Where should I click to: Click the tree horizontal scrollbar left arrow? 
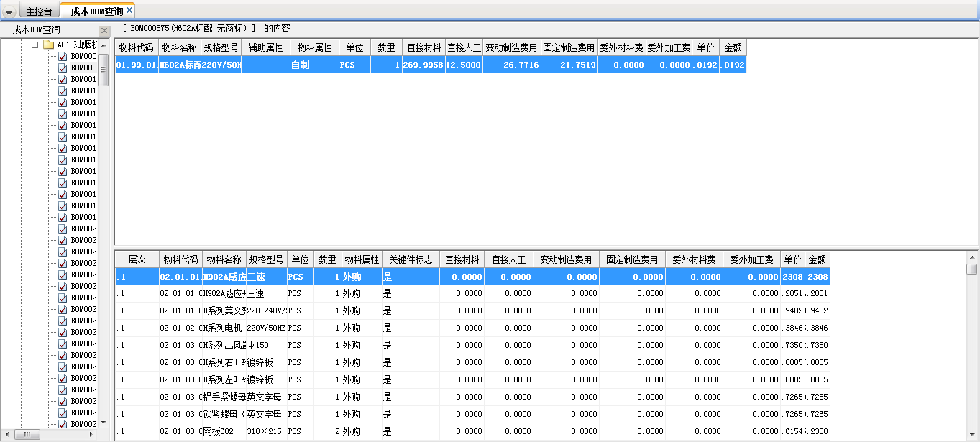point(6,434)
